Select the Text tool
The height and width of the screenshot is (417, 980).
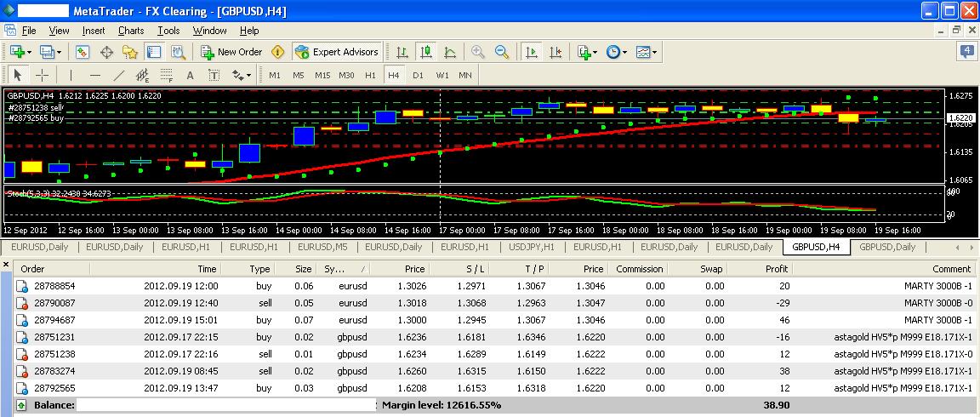click(x=190, y=76)
